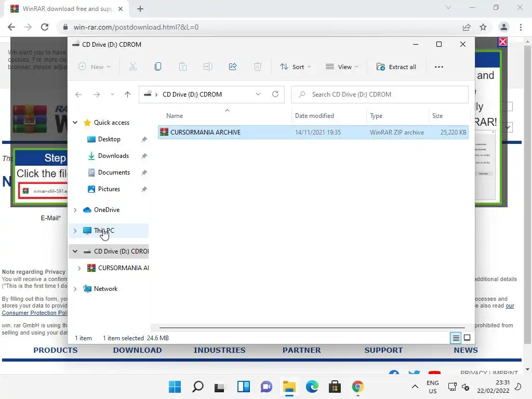Open INDUSTRIES menu on WinRAR webpage
532x399 pixels.
(x=220, y=350)
